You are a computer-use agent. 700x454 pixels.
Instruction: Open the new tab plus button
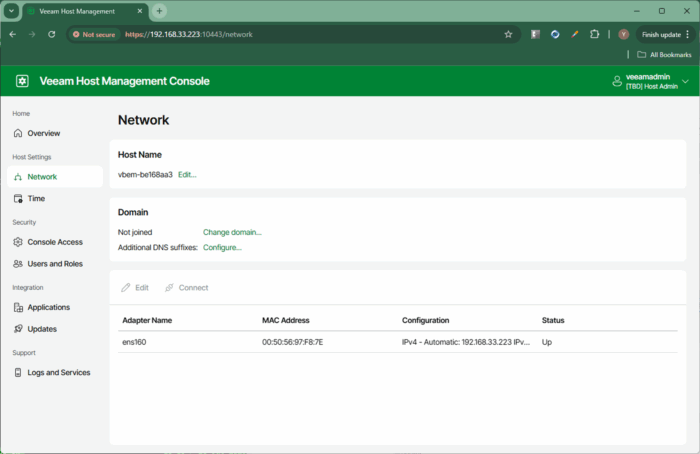click(159, 11)
